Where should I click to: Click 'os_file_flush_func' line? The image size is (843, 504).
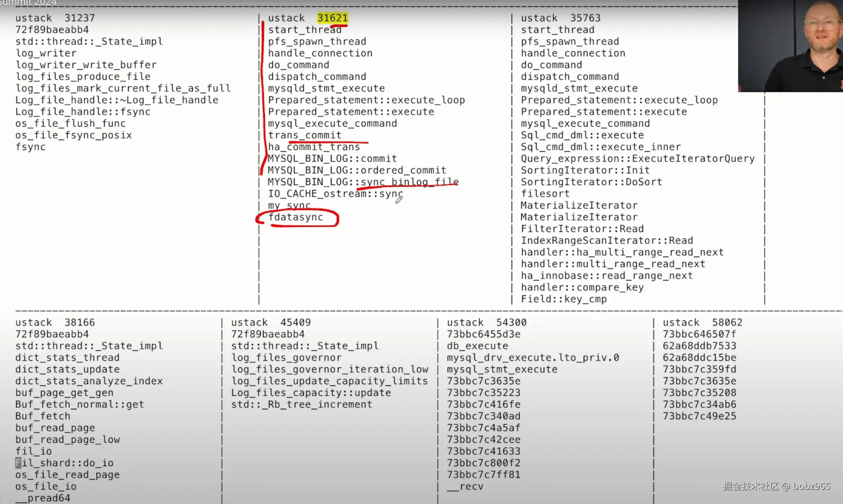[x=71, y=123]
